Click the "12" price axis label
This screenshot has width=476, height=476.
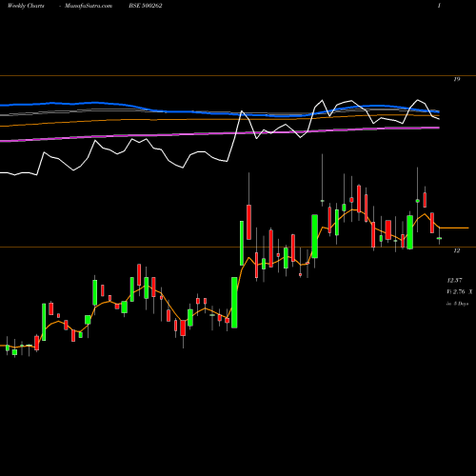pyautogui.click(x=456, y=250)
